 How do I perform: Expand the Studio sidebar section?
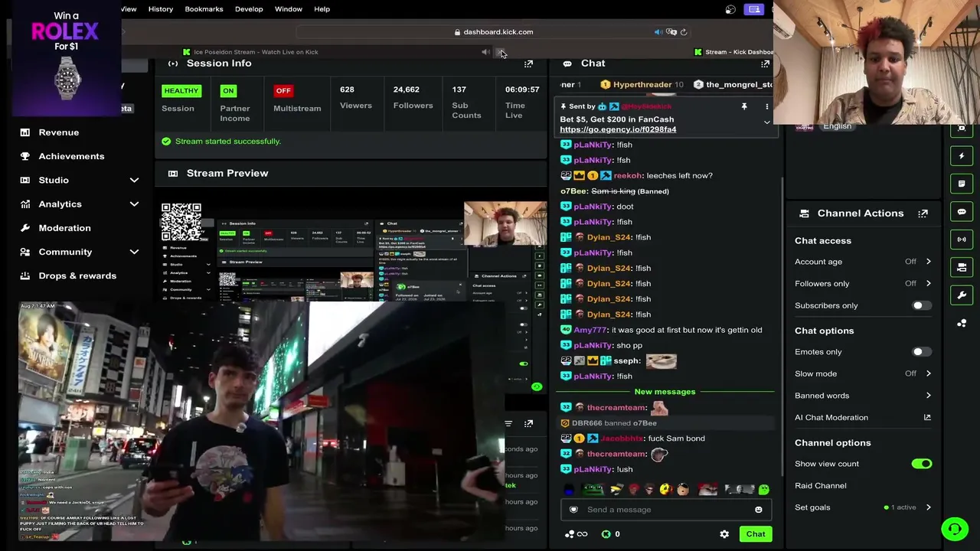[134, 180]
